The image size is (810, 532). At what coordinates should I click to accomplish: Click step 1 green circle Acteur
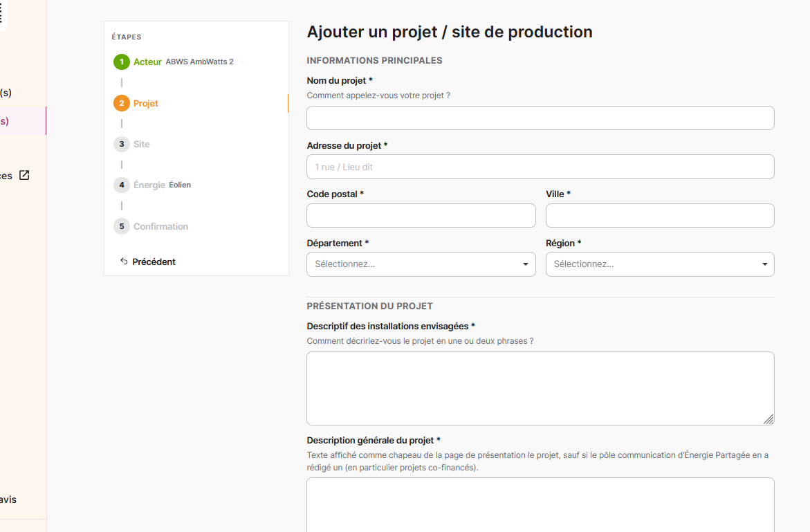[x=122, y=62]
